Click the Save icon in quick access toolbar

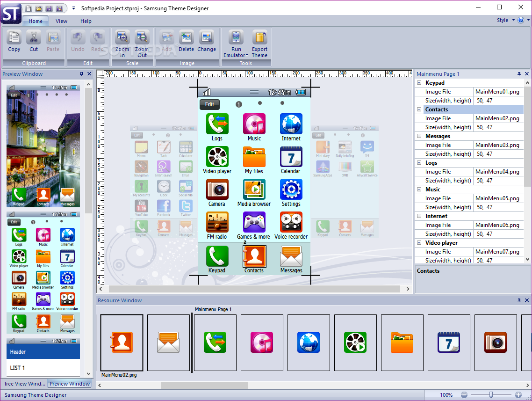pos(49,8)
